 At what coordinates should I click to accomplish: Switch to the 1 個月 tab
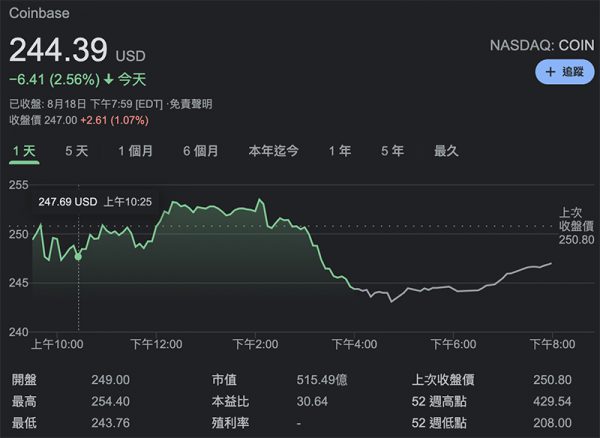135,151
